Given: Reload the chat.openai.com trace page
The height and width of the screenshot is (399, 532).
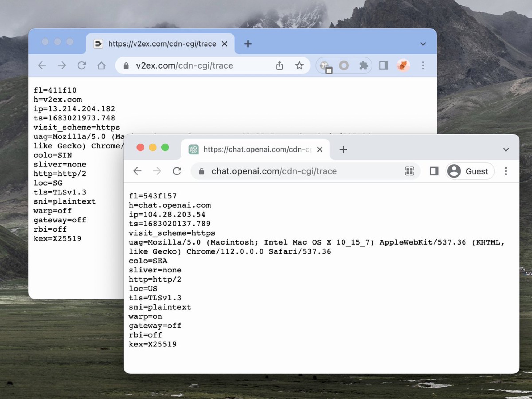Looking at the screenshot, I should pyautogui.click(x=177, y=171).
